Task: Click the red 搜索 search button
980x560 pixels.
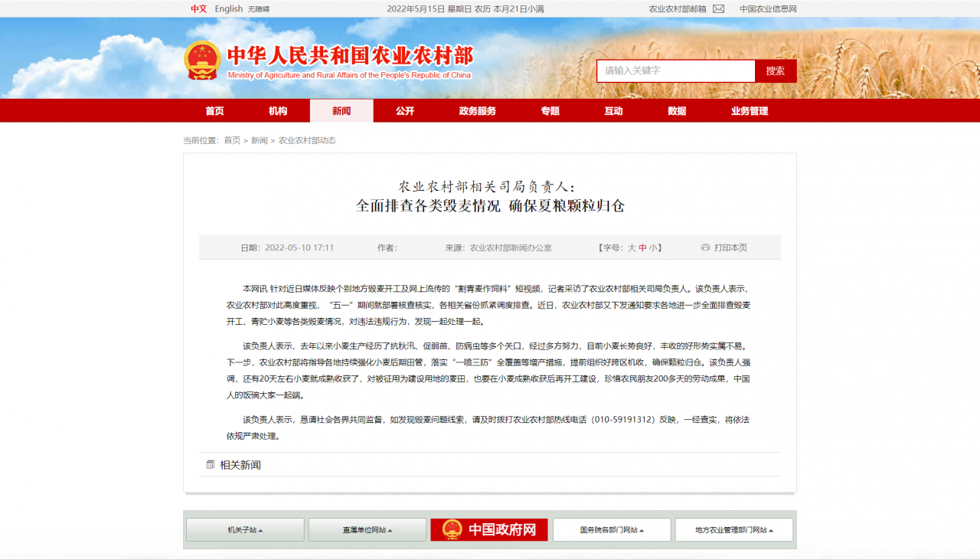Action: (776, 70)
